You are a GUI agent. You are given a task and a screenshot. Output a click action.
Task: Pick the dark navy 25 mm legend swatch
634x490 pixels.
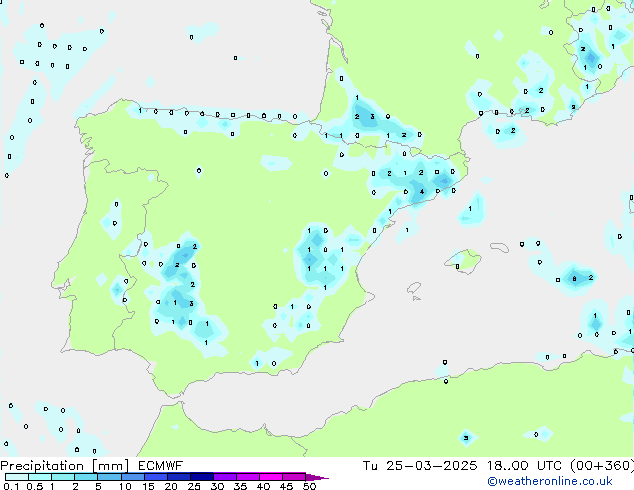coord(202,477)
